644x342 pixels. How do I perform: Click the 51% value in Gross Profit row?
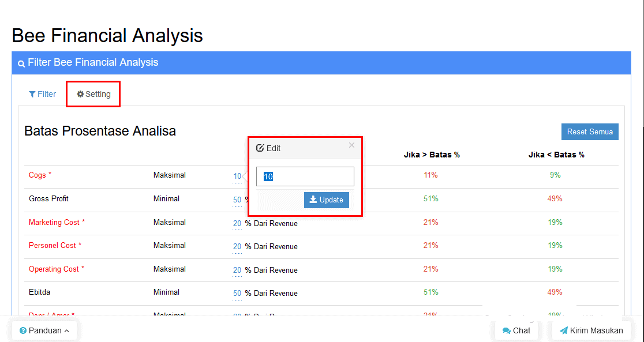pos(431,199)
